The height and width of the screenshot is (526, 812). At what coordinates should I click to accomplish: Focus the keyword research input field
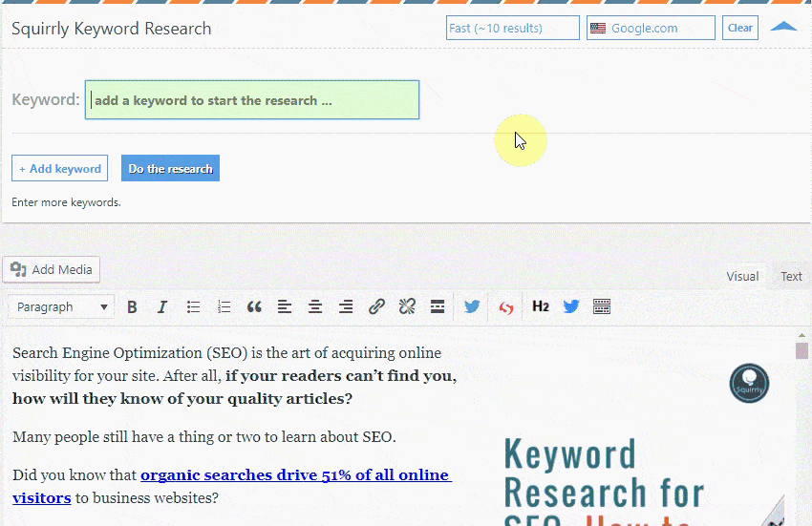tap(252, 100)
